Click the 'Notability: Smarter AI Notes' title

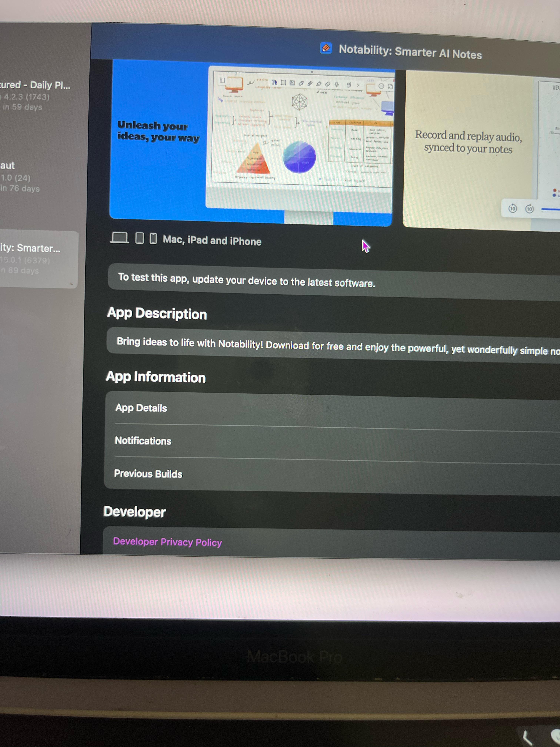[410, 52]
